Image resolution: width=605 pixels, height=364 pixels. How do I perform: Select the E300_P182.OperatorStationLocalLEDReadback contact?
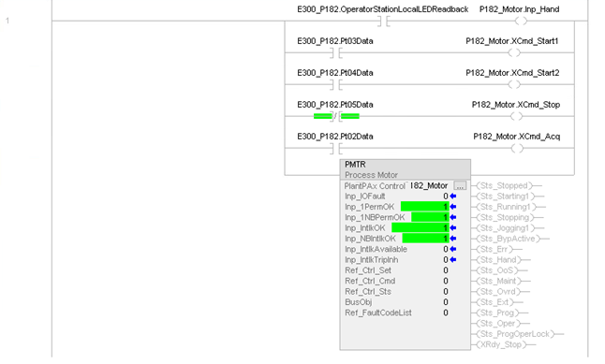point(384,22)
